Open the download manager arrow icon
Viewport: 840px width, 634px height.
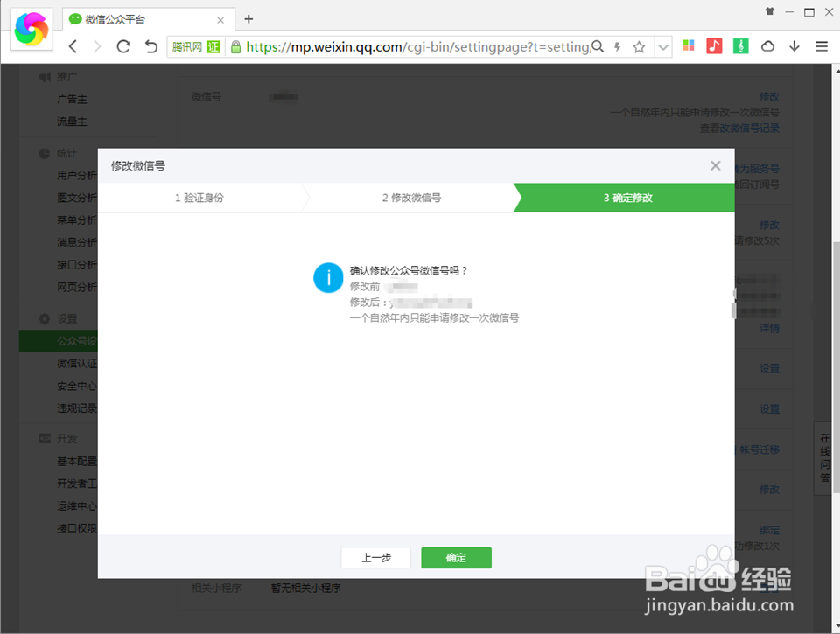[x=794, y=45]
